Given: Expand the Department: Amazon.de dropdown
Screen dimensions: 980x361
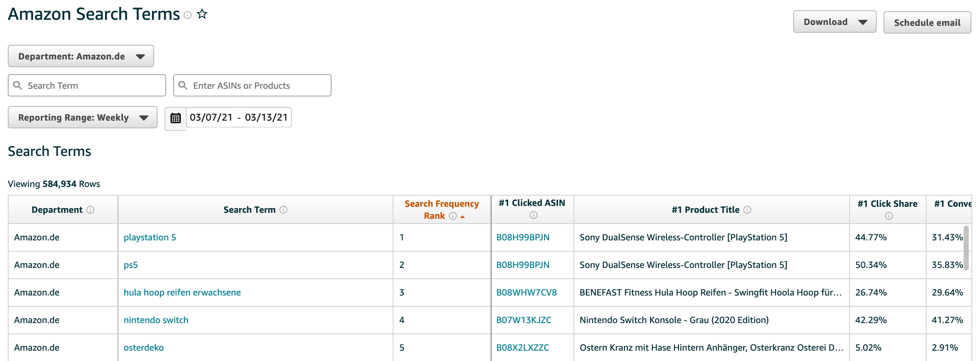Looking at the screenshot, I should pyautogui.click(x=81, y=56).
